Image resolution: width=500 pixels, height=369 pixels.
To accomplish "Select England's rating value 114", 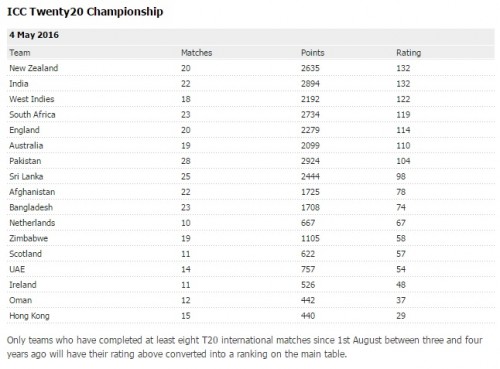I will (403, 130).
